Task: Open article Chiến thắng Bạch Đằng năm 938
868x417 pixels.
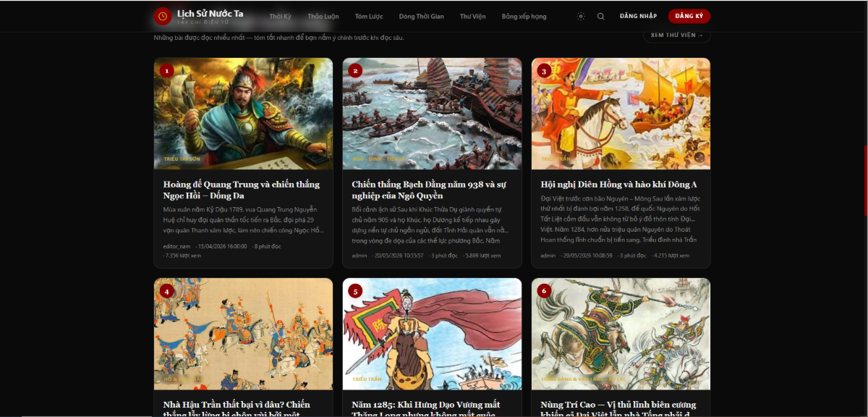Action: (427, 190)
